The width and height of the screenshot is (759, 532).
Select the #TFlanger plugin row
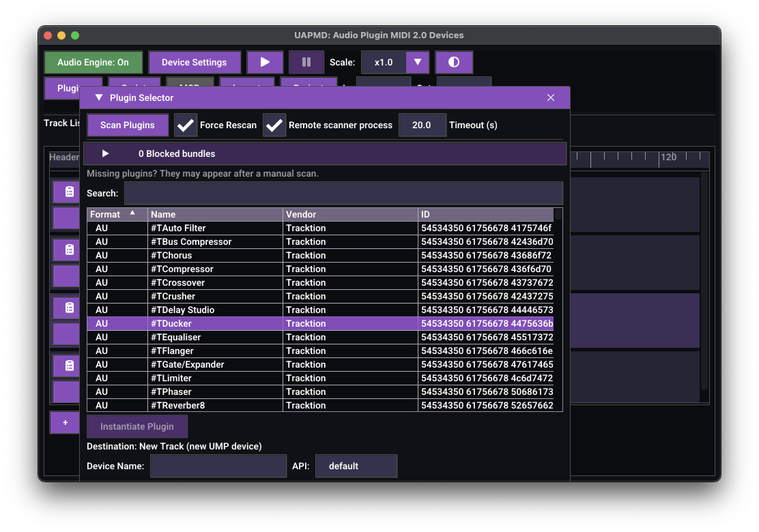(320, 351)
